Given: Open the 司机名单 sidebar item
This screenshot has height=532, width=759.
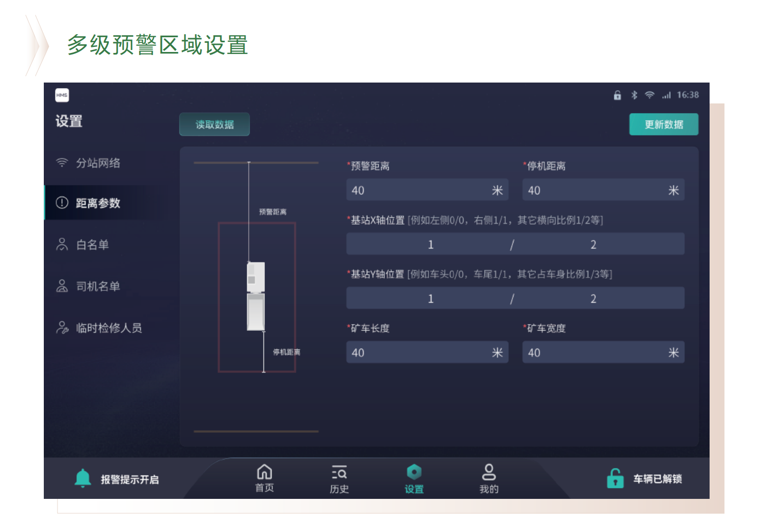Looking at the screenshot, I should pyautogui.click(x=97, y=286).
